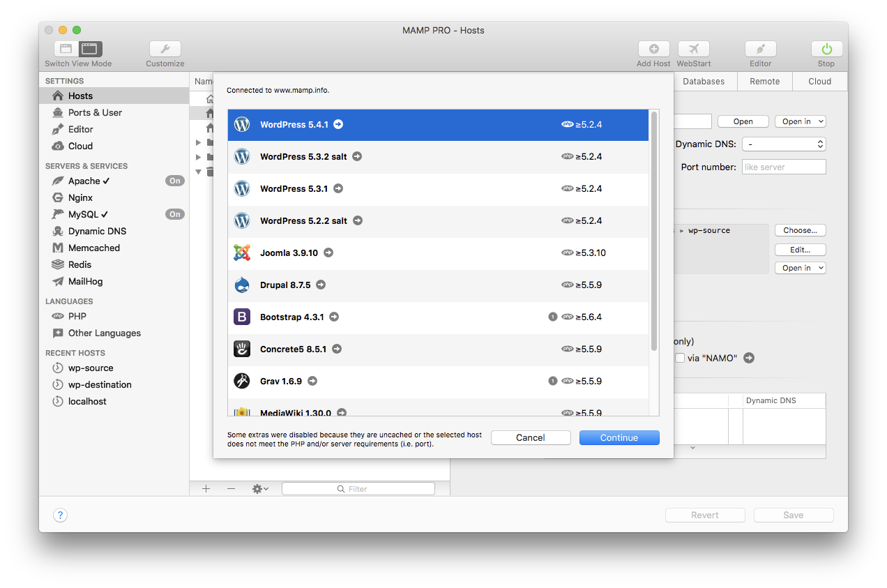Switch to the Cloud tab
This screenshot has height=588, width=887.
[820, 82]
